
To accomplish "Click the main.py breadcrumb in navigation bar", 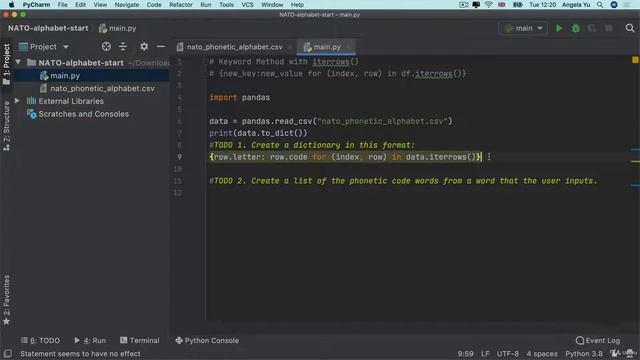I will 118,28.
